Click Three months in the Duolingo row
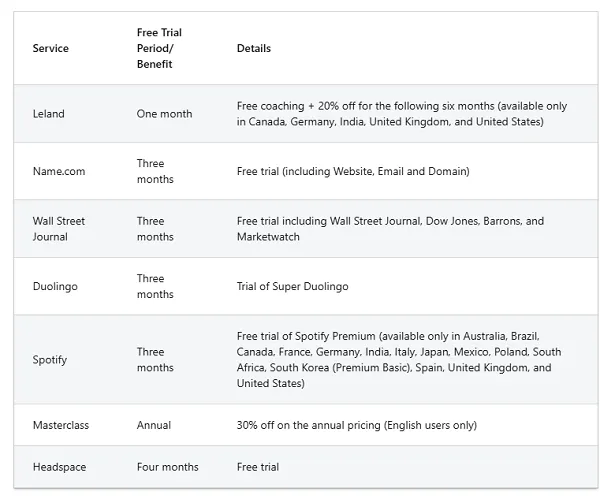 [155, 286]
